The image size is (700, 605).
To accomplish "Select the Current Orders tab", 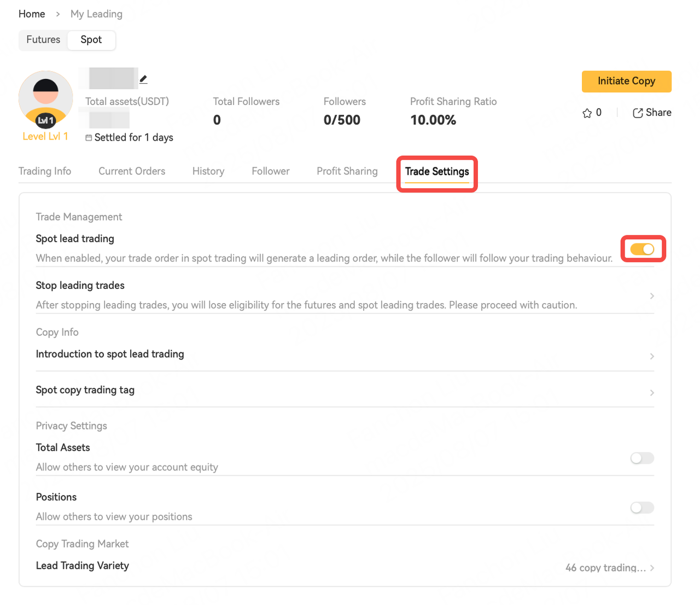I will [132, 171].
